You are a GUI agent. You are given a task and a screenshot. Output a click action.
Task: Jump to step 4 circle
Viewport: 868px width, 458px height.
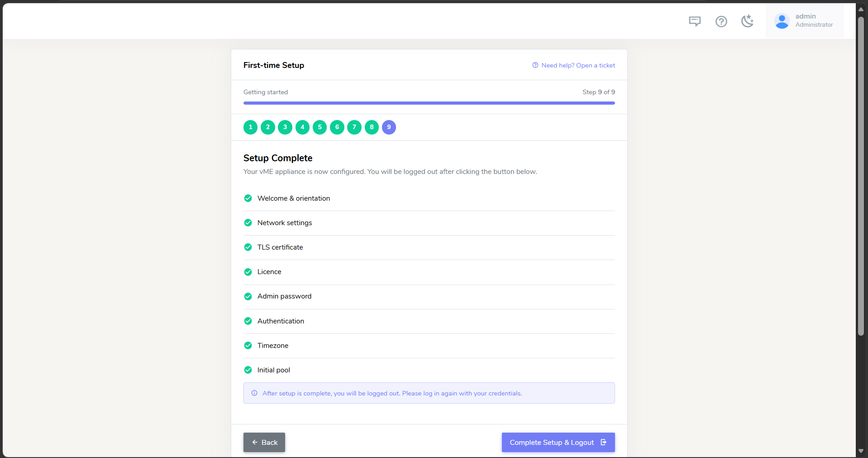[x=302, y=127]
